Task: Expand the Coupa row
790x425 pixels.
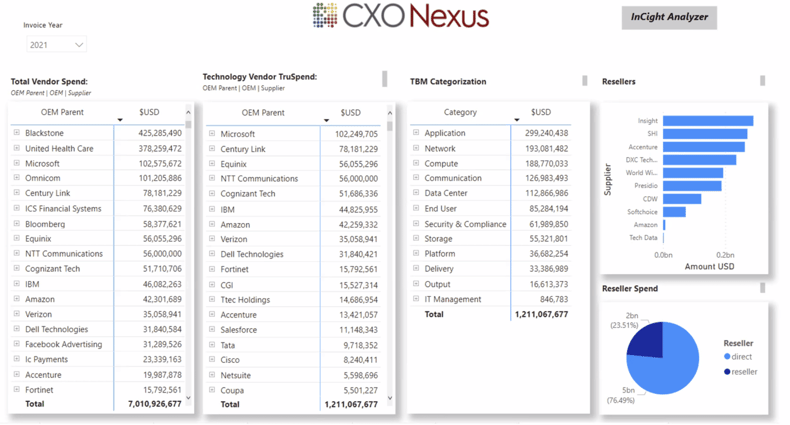Action: [212, 390]
